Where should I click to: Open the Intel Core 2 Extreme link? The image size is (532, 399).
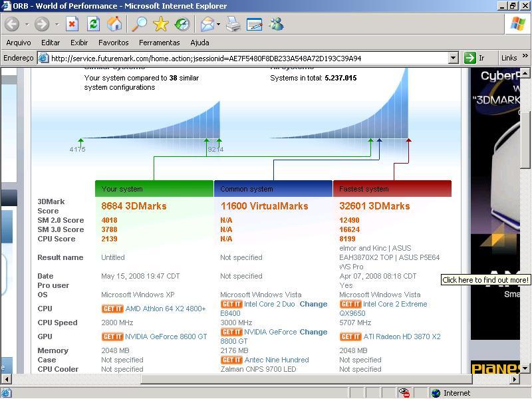point(395,304)
